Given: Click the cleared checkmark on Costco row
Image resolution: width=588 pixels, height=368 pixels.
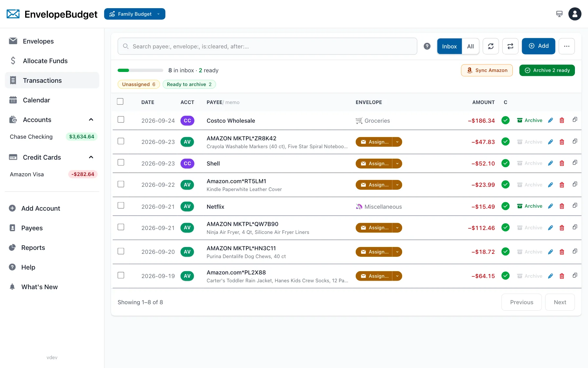Looking at the screenshot, I should click(505, 120).
